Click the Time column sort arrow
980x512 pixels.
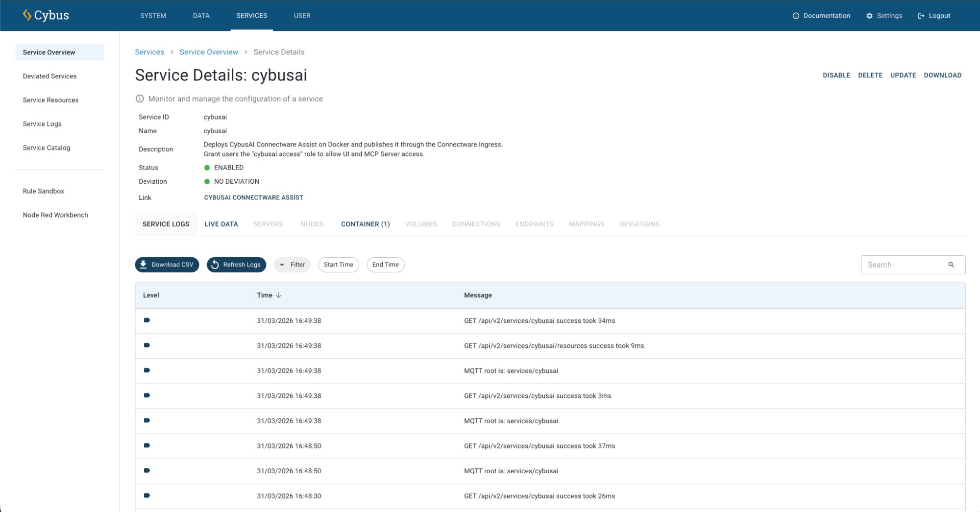279,295
